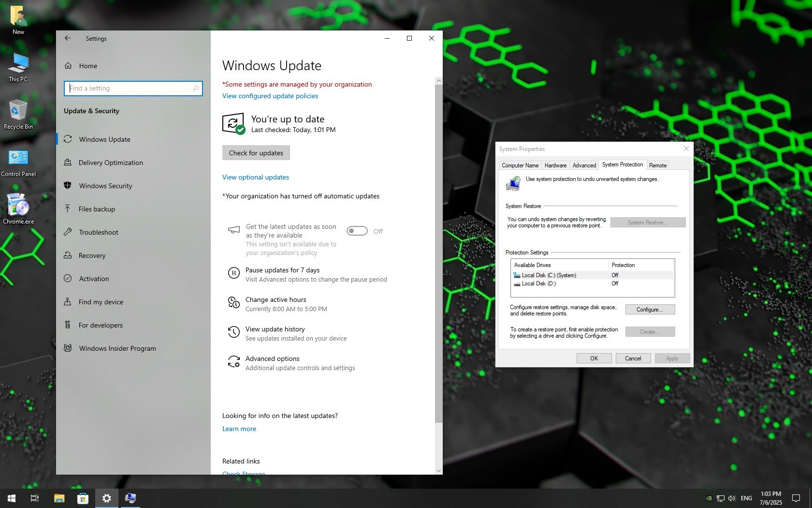Switch to the Hardware tab
Image resolution: width=812 pixels, height=508 pixels.
click(x=555, y=165)
